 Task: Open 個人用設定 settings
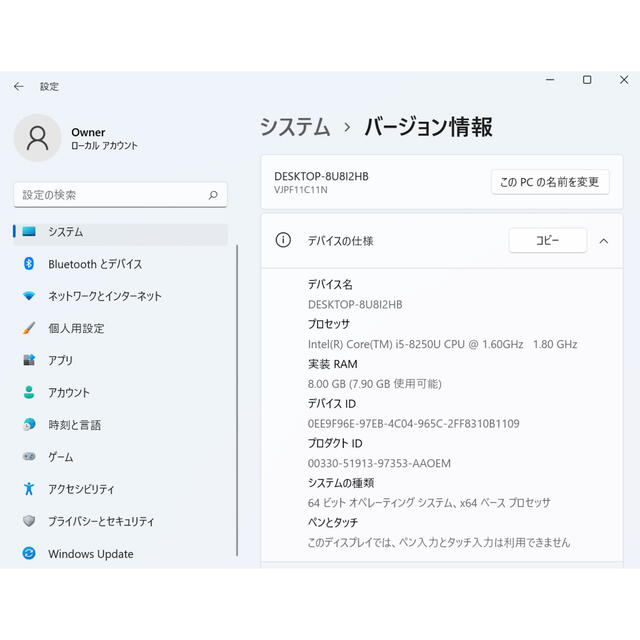(120, 328)
